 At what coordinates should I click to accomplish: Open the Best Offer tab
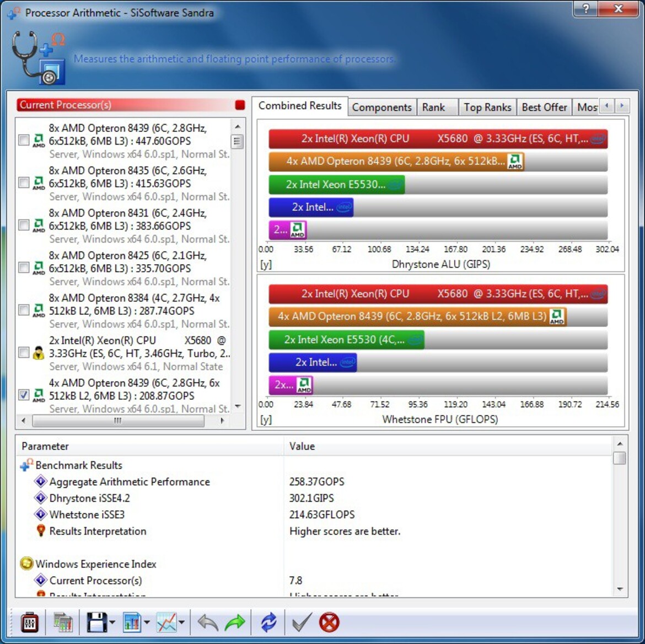click(544, 108)
